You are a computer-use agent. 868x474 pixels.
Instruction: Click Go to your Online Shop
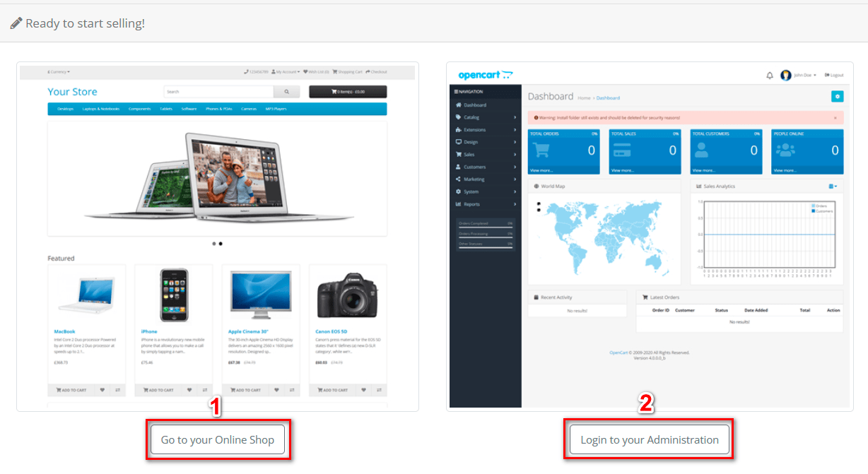(x=218, y=439)
